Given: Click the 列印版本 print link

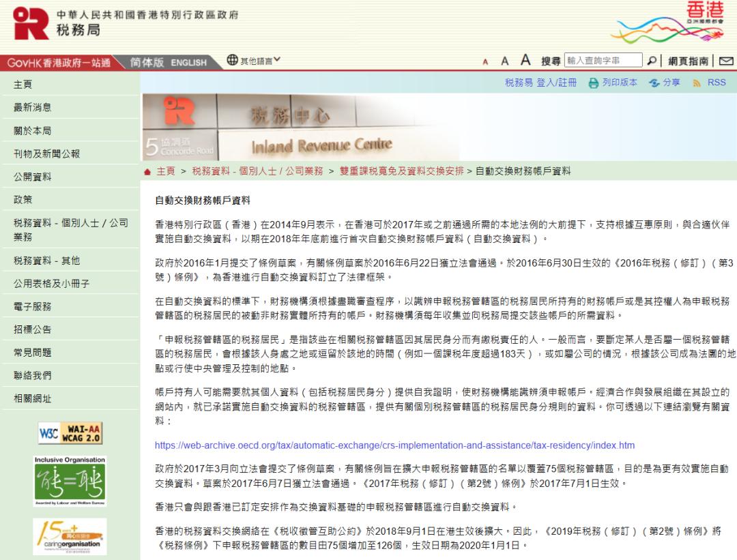Looking at the screenshot, I should point(613,83).
